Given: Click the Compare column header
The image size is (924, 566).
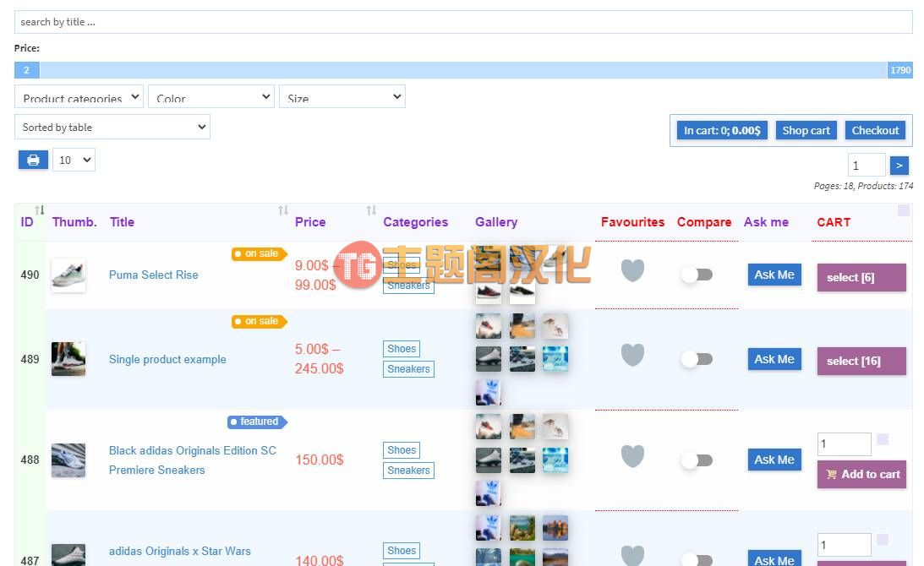Looking at the screenshot, I should point(703,222).
